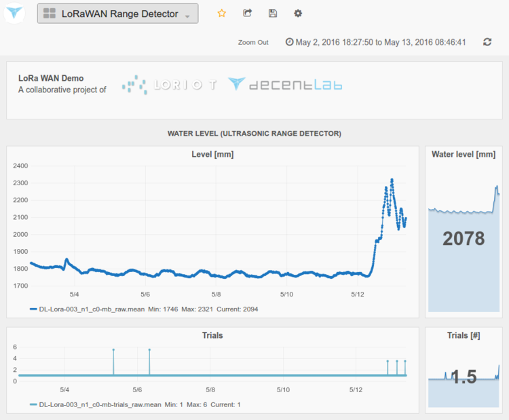This screenshot has width=509, height=420.
Task: Open the 'Level [mm]' panel title menu
Action: tap(212, 155)
